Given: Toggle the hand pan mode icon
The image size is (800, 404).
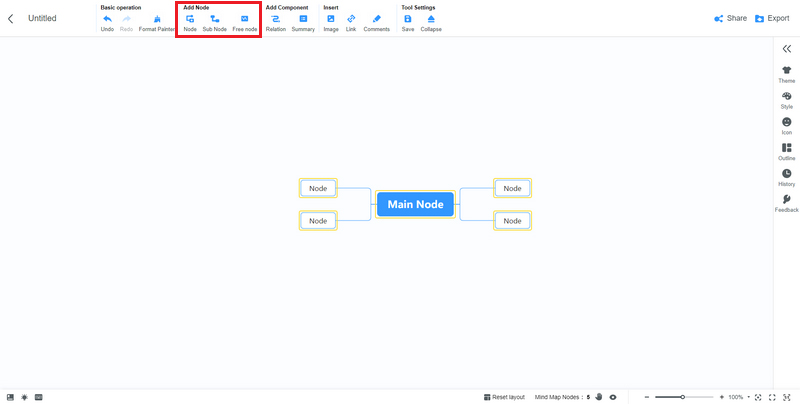Looking at the screenshot, I should coord(599,397).
